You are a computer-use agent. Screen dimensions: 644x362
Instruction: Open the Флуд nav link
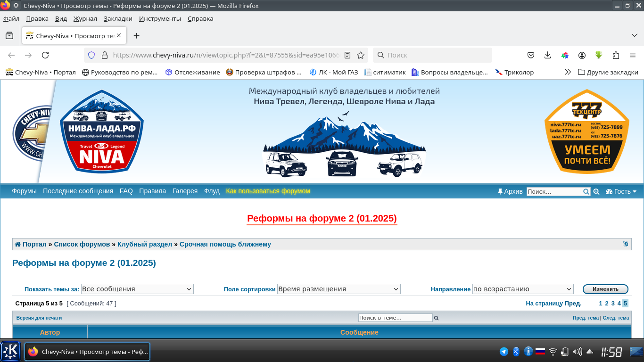coord(212,191)
